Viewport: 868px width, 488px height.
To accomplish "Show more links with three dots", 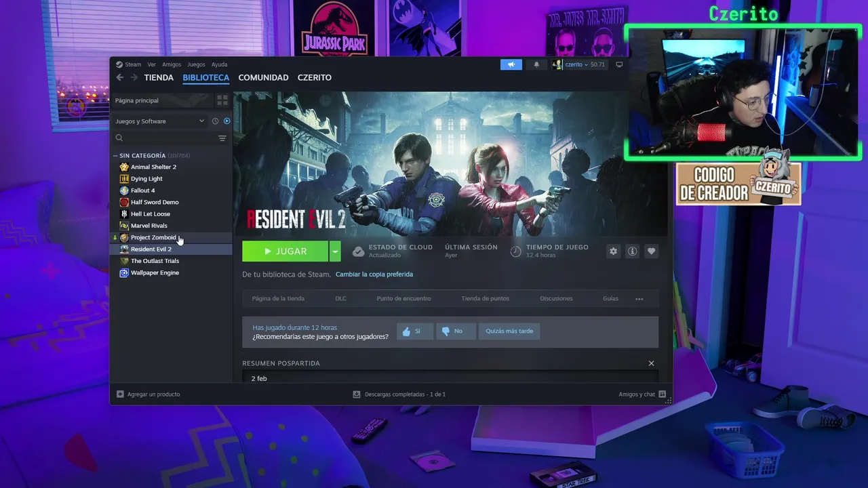I will pyautogui.click(x=639, y=299).
